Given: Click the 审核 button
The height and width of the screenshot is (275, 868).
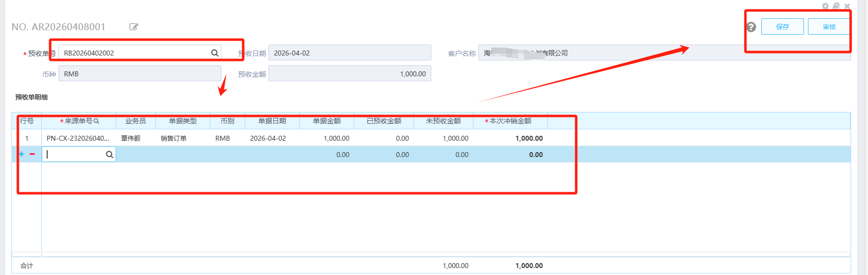Looking at the screenshot, I should (829, 27).
